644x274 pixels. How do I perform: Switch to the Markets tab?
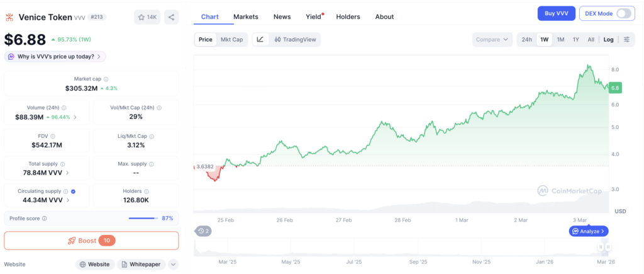point(246,17)
